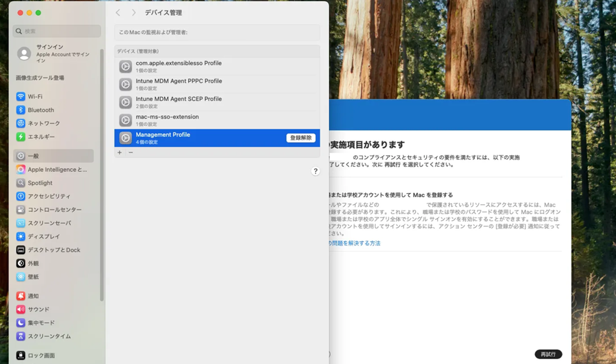Click the Apple Account sign-in avatar

24,54
